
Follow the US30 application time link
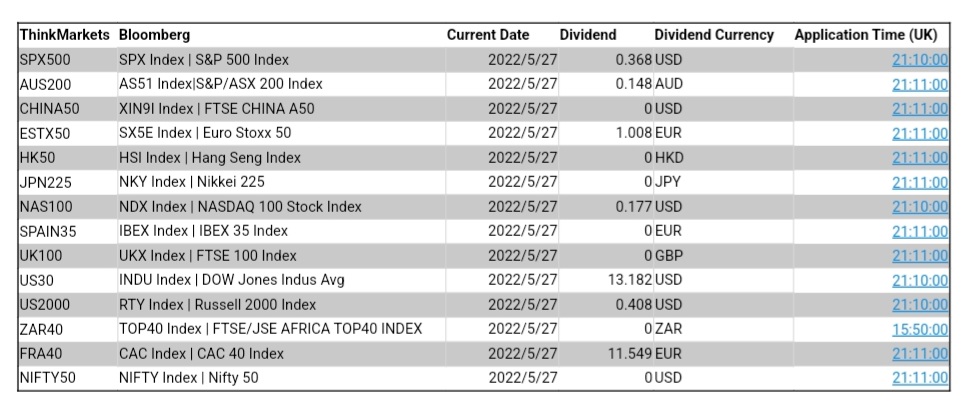pos(919,280)
